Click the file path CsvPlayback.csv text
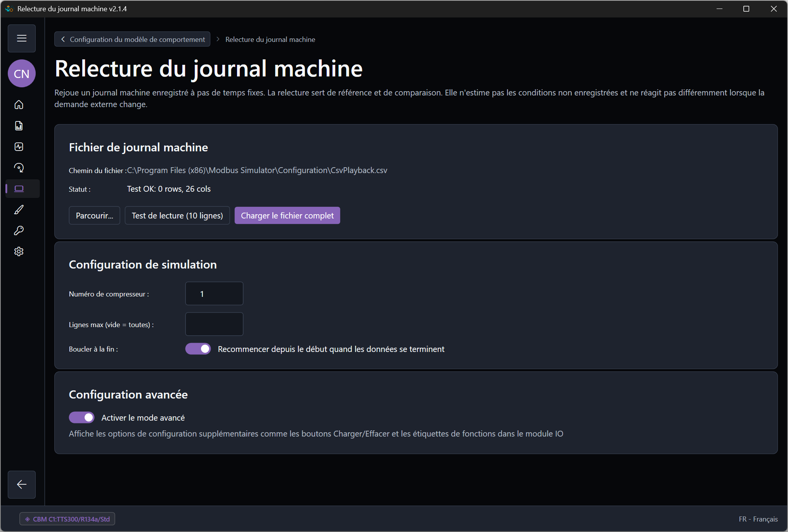 (x=257, y=170)
